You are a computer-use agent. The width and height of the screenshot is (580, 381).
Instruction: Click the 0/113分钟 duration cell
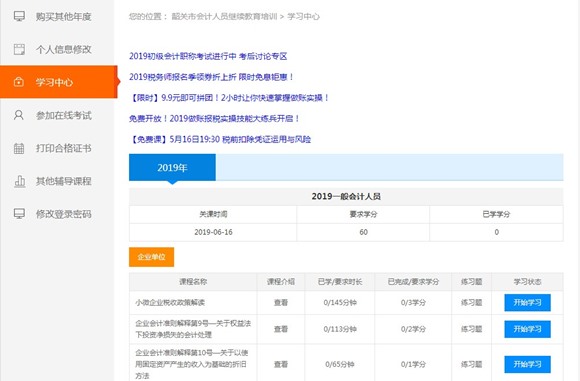340,329
